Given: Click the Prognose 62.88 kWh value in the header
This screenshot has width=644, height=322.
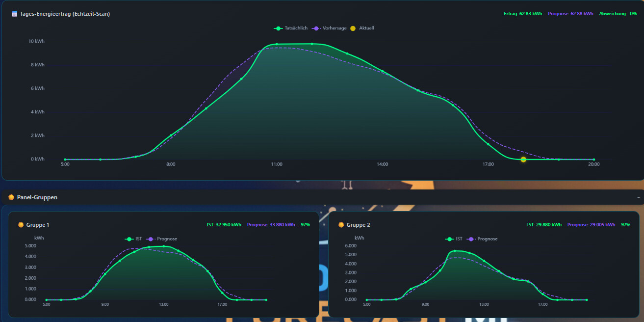Looking at the screenshot, I should click(570, 14).
